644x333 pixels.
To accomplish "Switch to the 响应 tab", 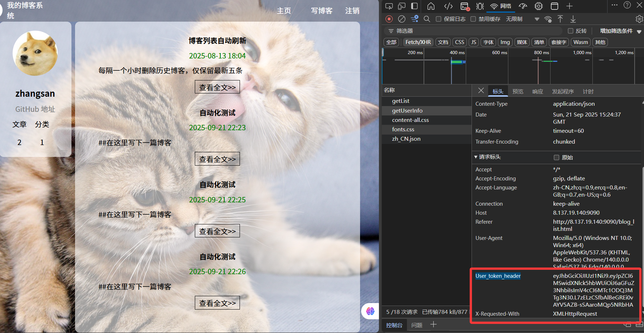I will pos(538,91).
